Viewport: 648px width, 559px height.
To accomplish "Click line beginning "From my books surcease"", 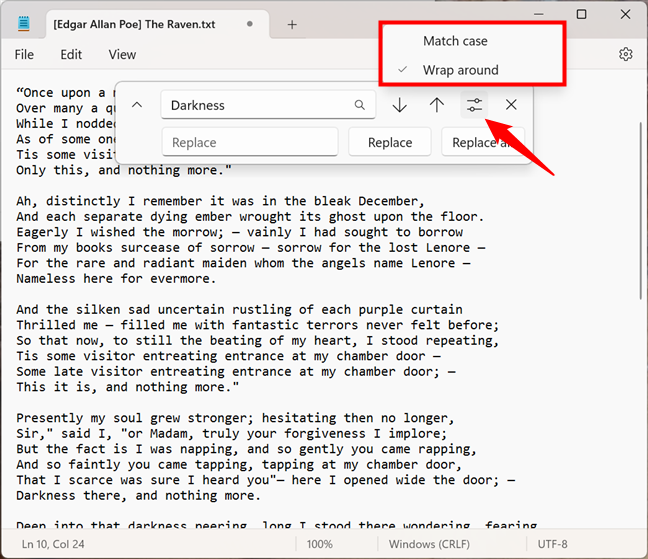I will (250, 247).
